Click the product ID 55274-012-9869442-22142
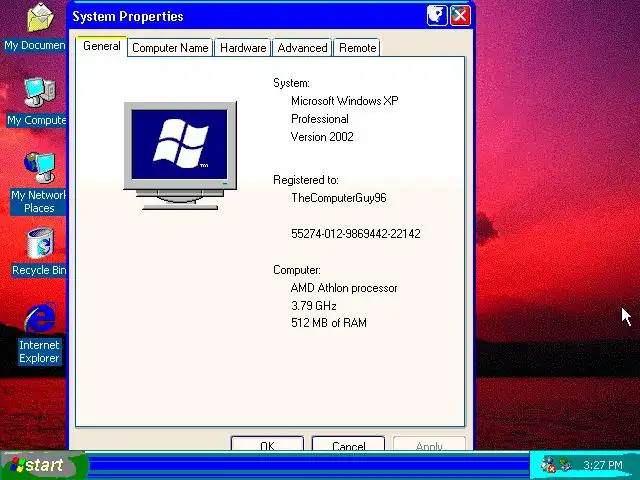Image resolution: width=640 pixels, height=480 pixels. point(356,233)
